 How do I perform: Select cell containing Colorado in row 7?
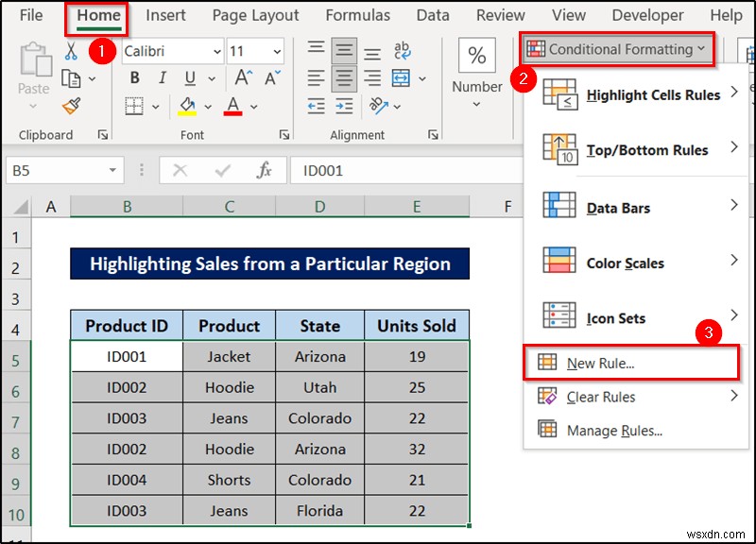coord(318,418)
